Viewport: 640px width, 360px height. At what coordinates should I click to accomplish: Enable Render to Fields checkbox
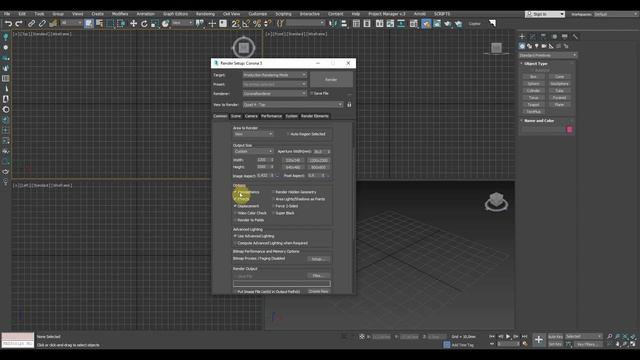point(235,220)
